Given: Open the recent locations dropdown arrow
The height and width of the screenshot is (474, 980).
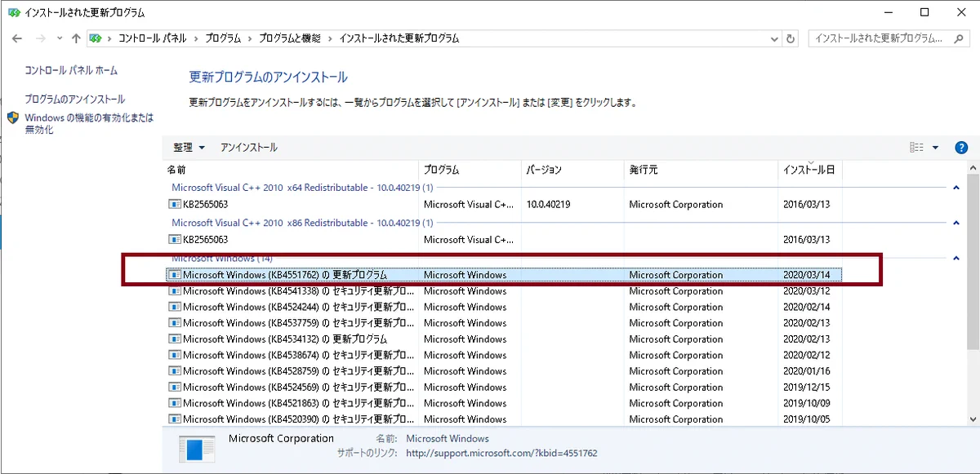Looking at the screenshot, I should [x=60, y=38].
